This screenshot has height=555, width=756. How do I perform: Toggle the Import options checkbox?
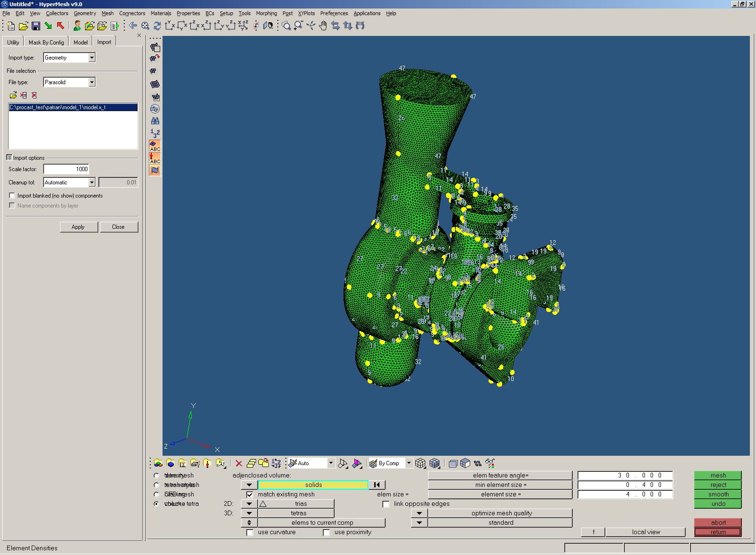click(x=9, y=157)
